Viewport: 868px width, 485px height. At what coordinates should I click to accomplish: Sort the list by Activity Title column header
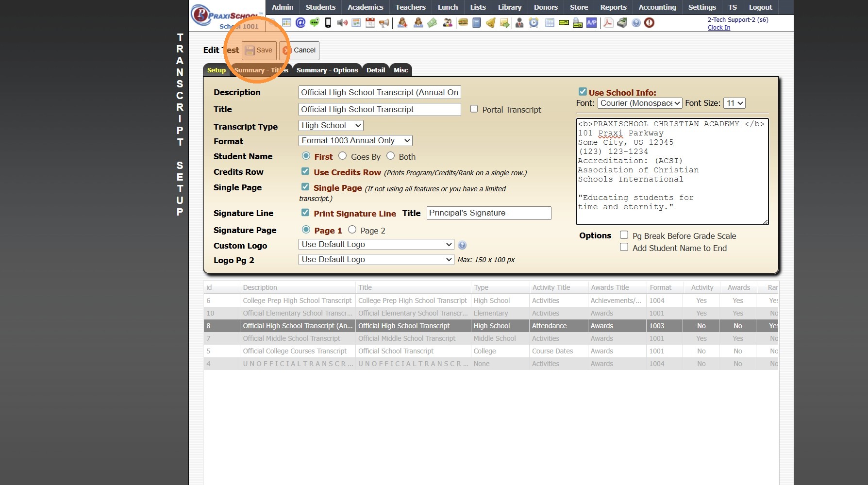click(x=558, y=287)
